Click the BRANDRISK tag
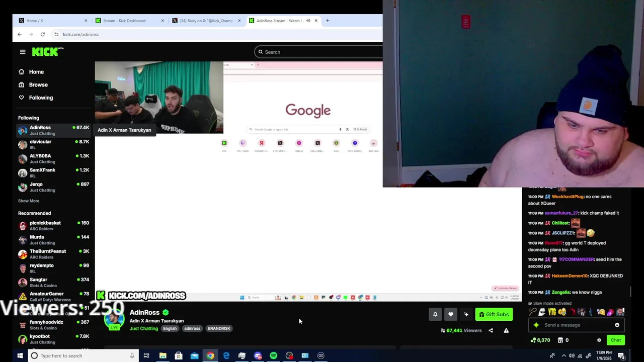 coord(219,328)
